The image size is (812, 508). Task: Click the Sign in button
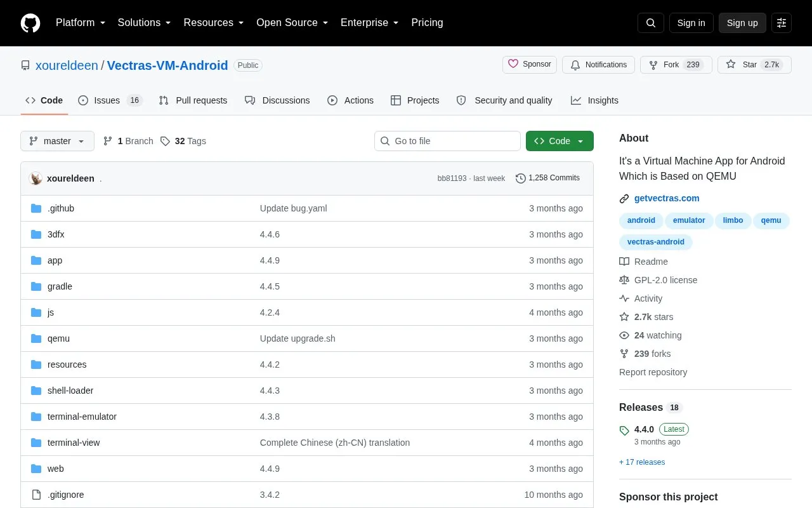[x=691, y=23]
